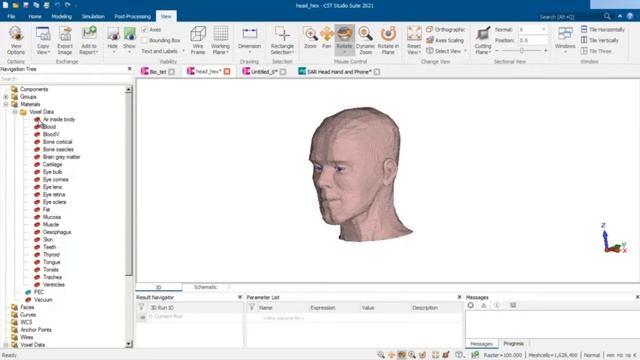The image size is (640, 360).
Task: Click the Position value field
Action: tap(533, 40)
